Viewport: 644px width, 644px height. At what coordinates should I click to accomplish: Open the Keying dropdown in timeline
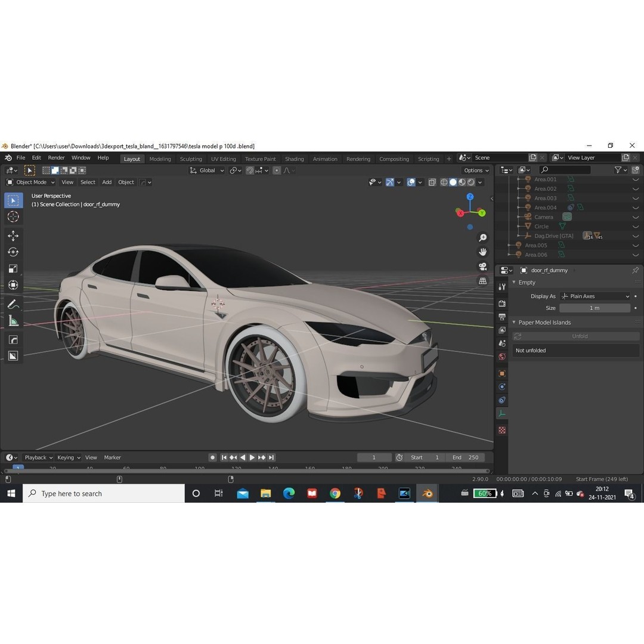coord(69,457)
